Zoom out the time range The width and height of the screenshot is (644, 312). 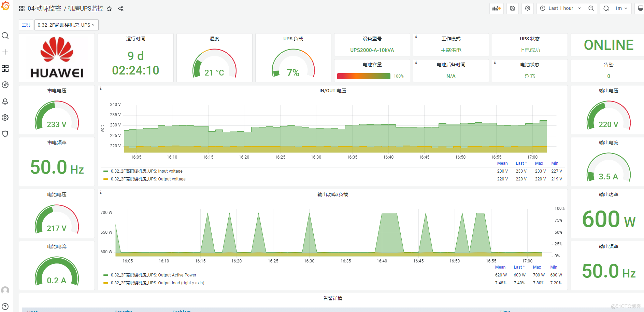(x=591, y=9)
